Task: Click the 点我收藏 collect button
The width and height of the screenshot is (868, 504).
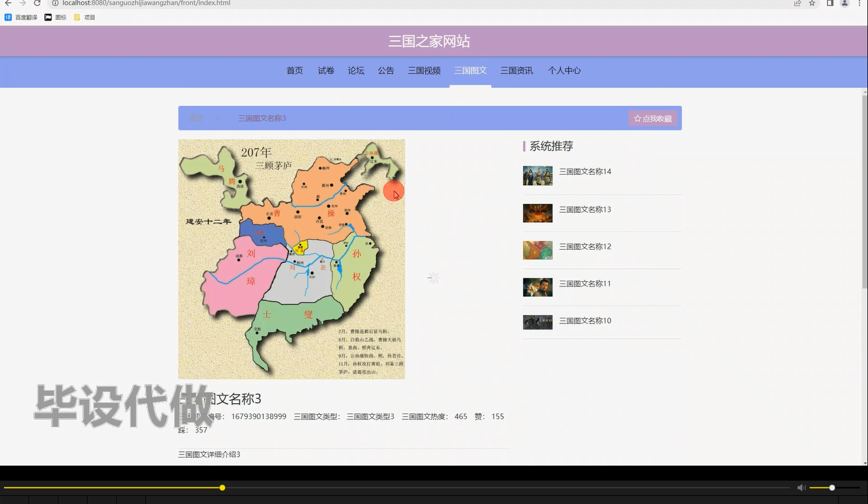Action: pyautogui.click(x=653, y=118)
